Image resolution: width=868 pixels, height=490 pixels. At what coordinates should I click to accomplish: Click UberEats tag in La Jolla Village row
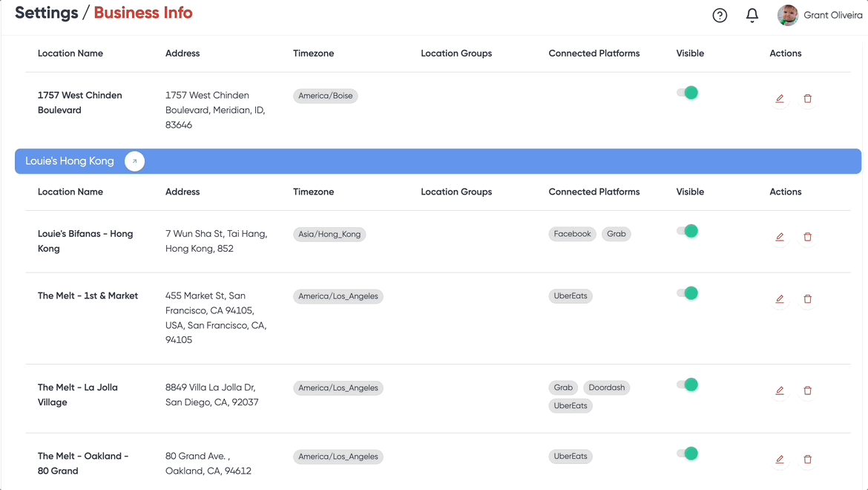(571, 406)
